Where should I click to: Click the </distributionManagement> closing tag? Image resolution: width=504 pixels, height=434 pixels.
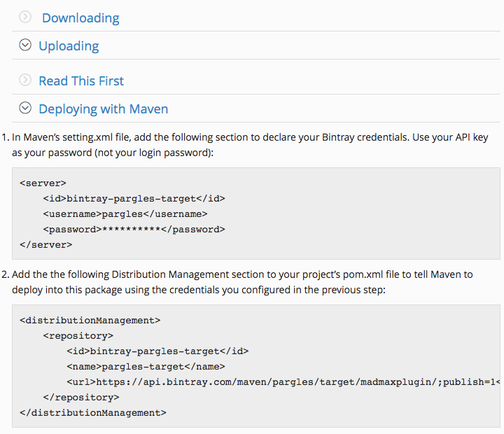(x=93, y=413)
